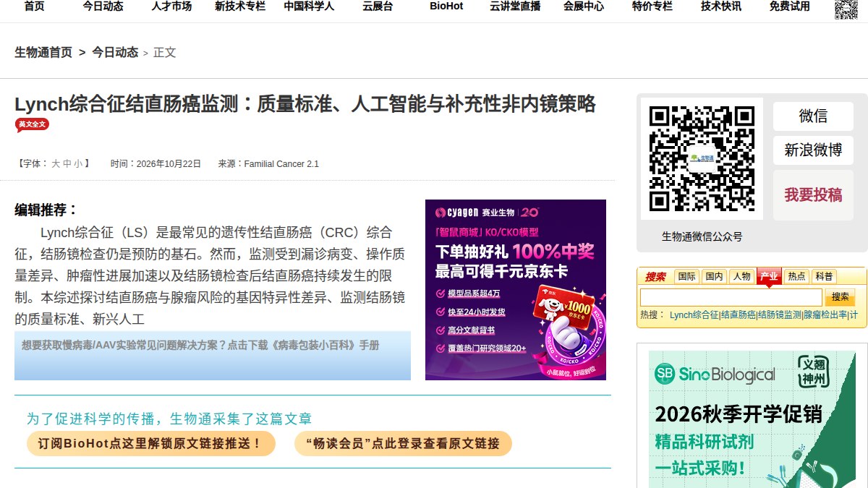Select 技术快讯 in the top menu

721,7
